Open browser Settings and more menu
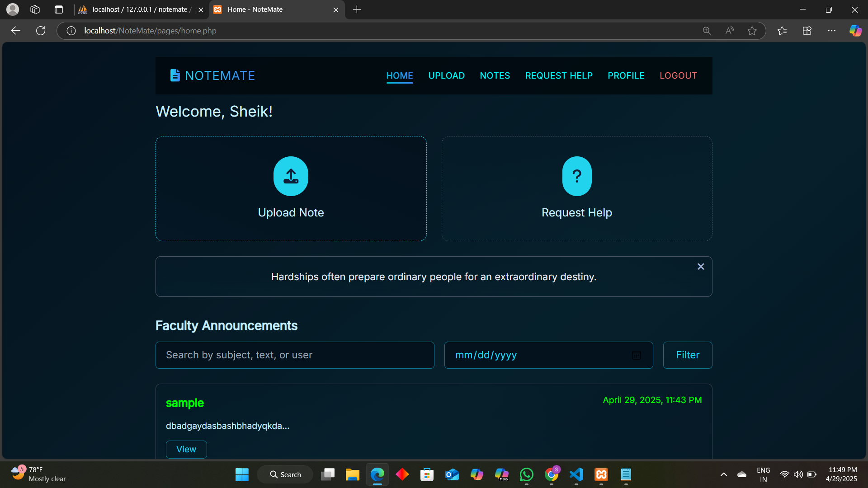This screenshot has height=488, width=868. click(831, 31)
